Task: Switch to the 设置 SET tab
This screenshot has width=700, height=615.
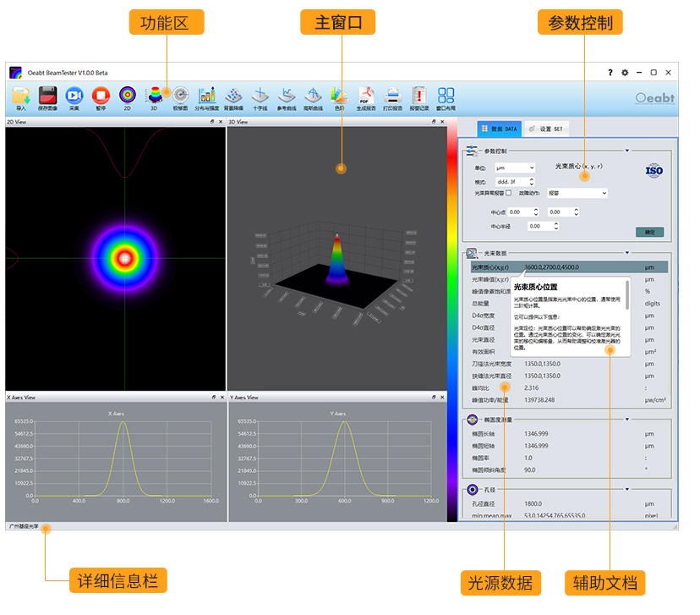Action: coord(545,129)
